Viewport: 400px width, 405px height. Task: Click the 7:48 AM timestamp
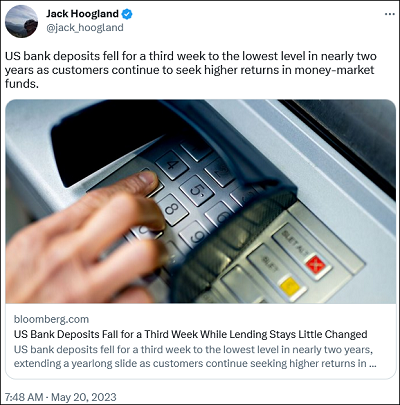pos(24,397)
